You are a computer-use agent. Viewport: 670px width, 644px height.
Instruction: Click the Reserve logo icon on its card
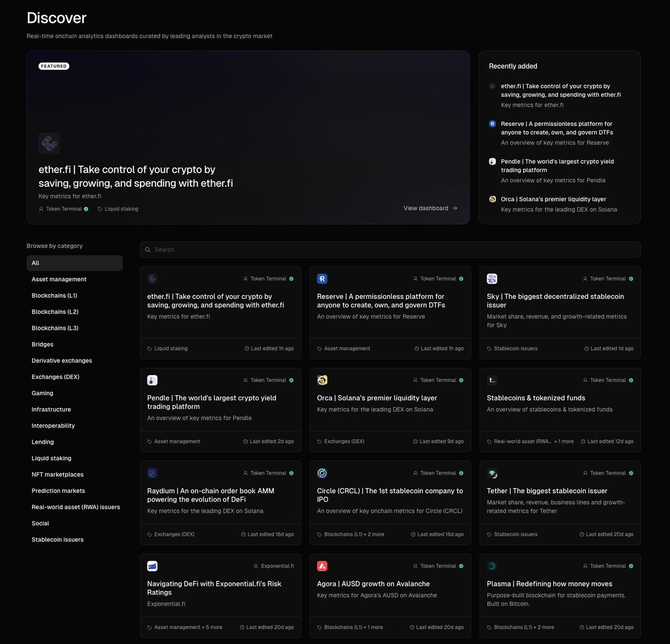coord(322,278)
